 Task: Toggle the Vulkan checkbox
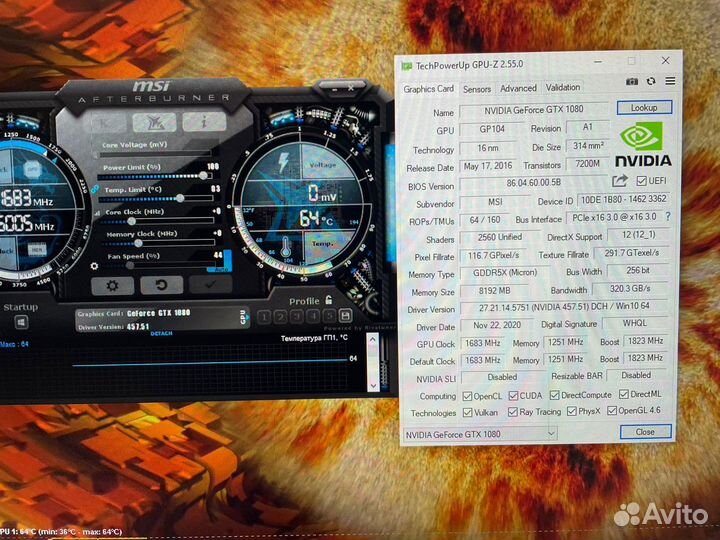(x=467, y=413)
